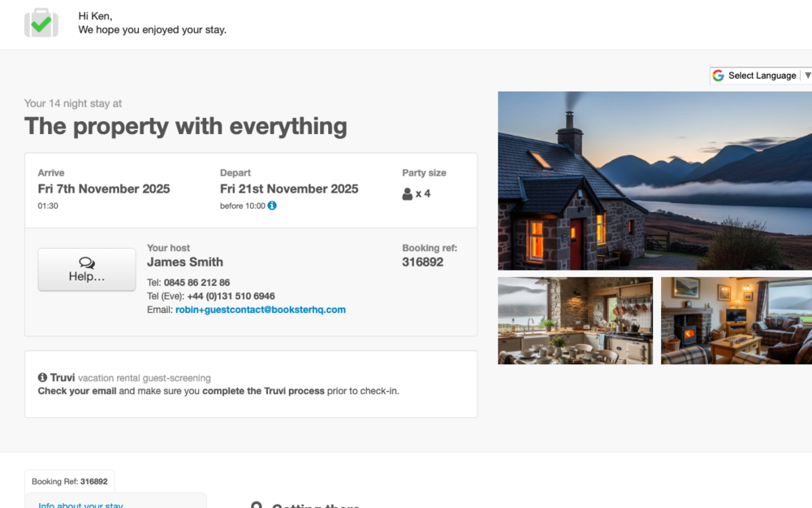This screenshot has width=812, height=508.
Task: Click the departure date Fri 21st November 2025
Action: (x=289, y=189)
